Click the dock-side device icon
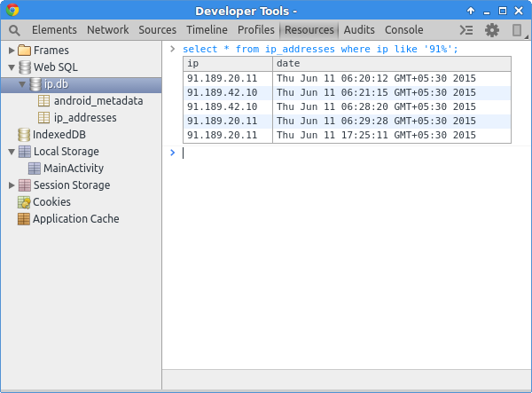 pos(516,30)
